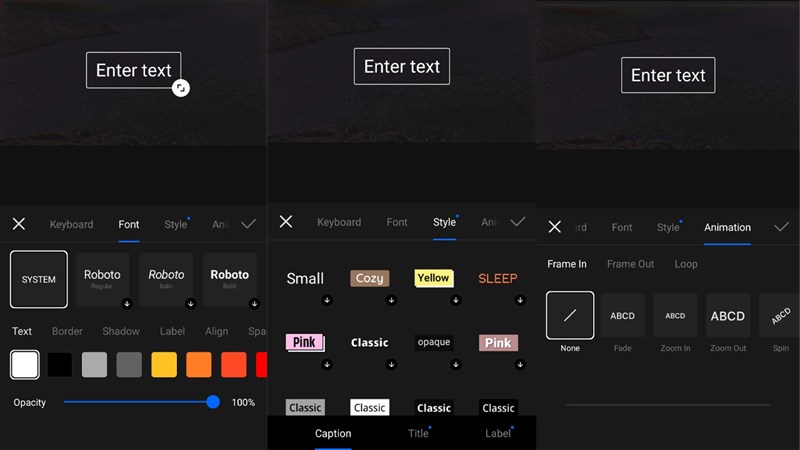Viewport: 800px width, 450px height.
Task: Open Font tab in the Style panel
Action: 397,222
